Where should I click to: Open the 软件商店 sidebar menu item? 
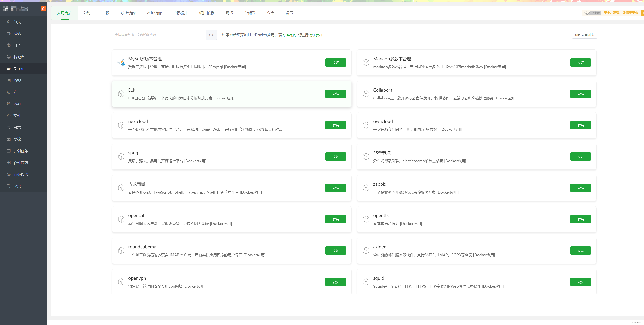coord(24,163)
